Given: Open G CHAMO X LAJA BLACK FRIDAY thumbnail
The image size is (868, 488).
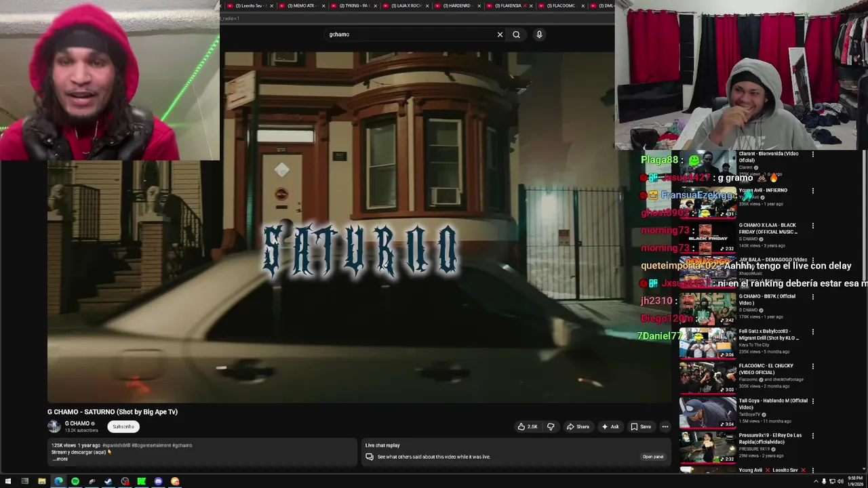Looking at the screenshot, I should pyautogui.click(x=708, y=237).
